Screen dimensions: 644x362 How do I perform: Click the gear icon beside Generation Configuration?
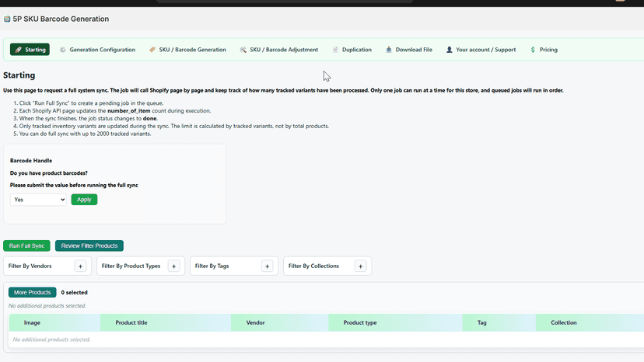[x=62, y=50]
